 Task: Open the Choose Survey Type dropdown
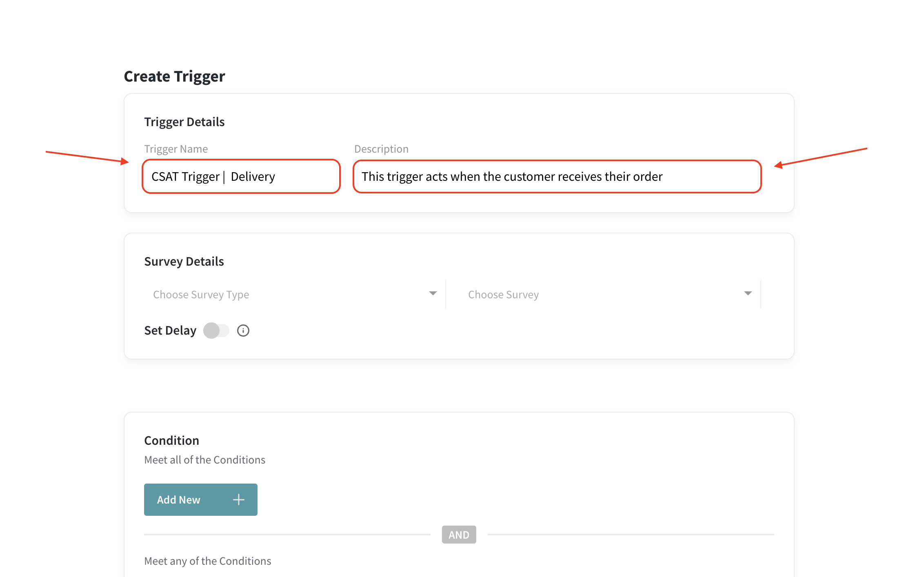291,294
